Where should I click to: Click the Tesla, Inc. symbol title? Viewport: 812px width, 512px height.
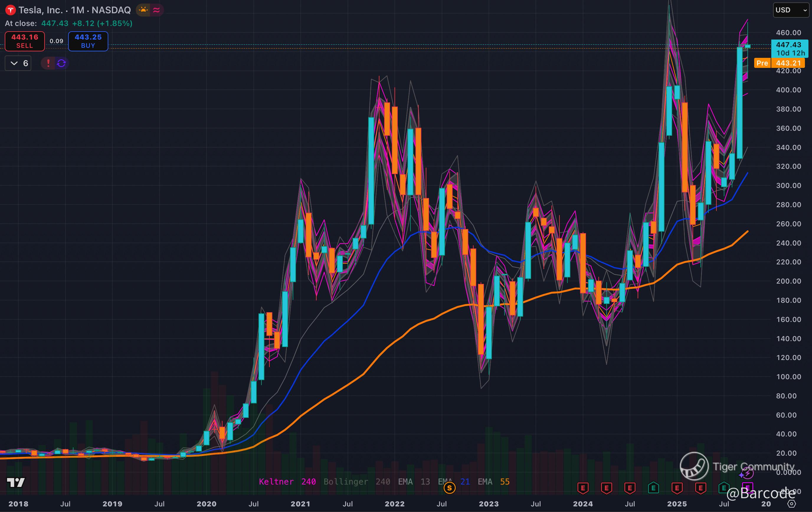(40, 10)
